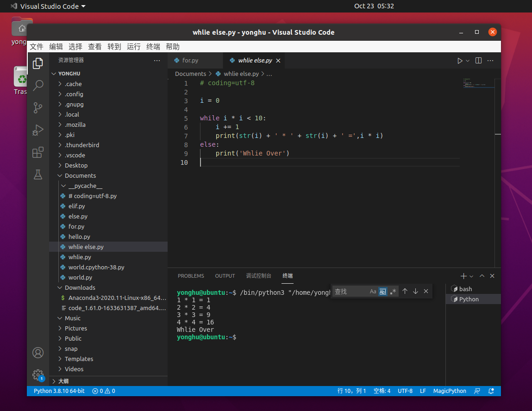The width and height of the screenshot is (532, 411).
Task: Open the clock showing Oct 23 05:32
Action: click(x=374, y=6)
